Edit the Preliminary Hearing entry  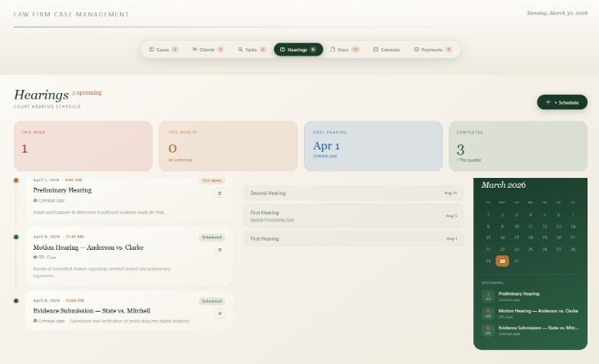click(x=220, y=193)
